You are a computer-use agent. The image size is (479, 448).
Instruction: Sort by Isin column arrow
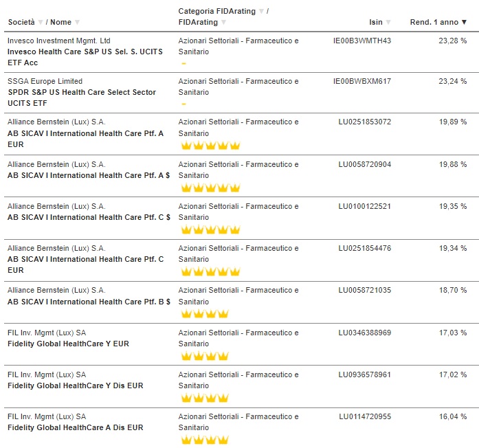coord(388,22)
